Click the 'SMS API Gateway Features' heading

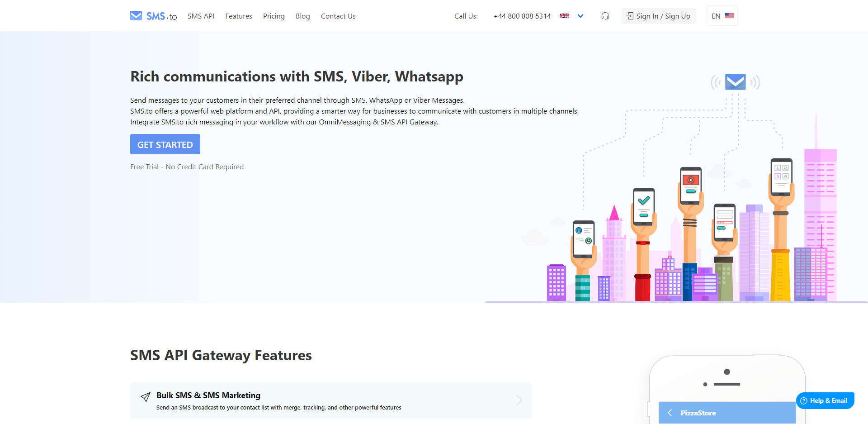tap(221, 355)
